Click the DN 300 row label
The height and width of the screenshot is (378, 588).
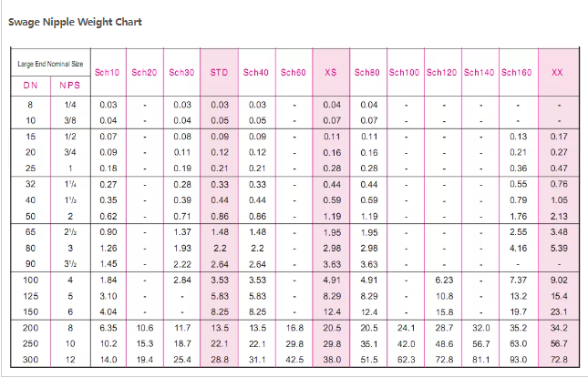coord(30,360)
